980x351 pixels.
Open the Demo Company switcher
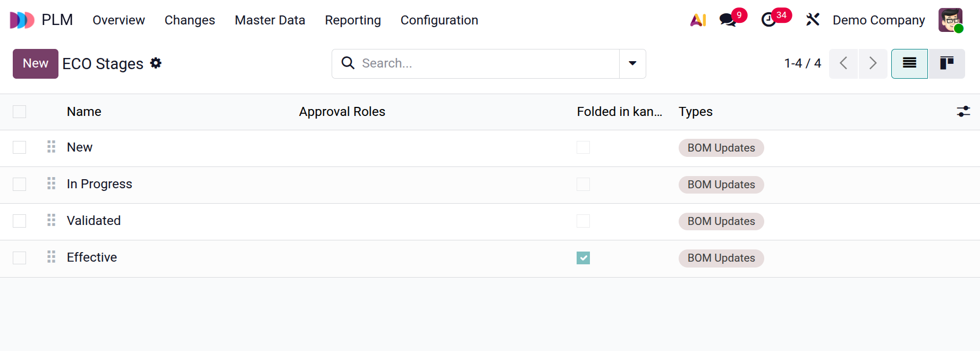click(x=878, y=20)
